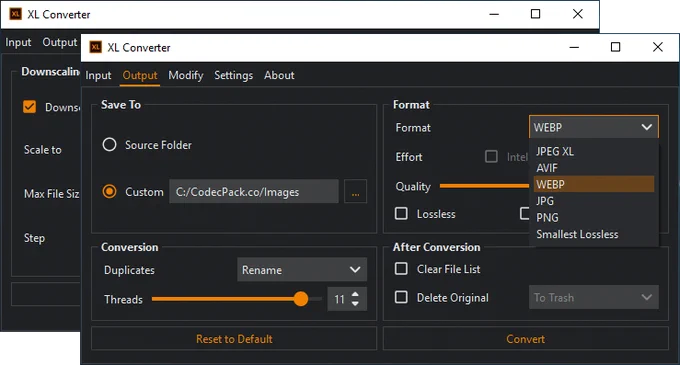The width and height of the screenshot is (680, 365).
Task: Open the Settings tab
Action: (x=233, y=75)
